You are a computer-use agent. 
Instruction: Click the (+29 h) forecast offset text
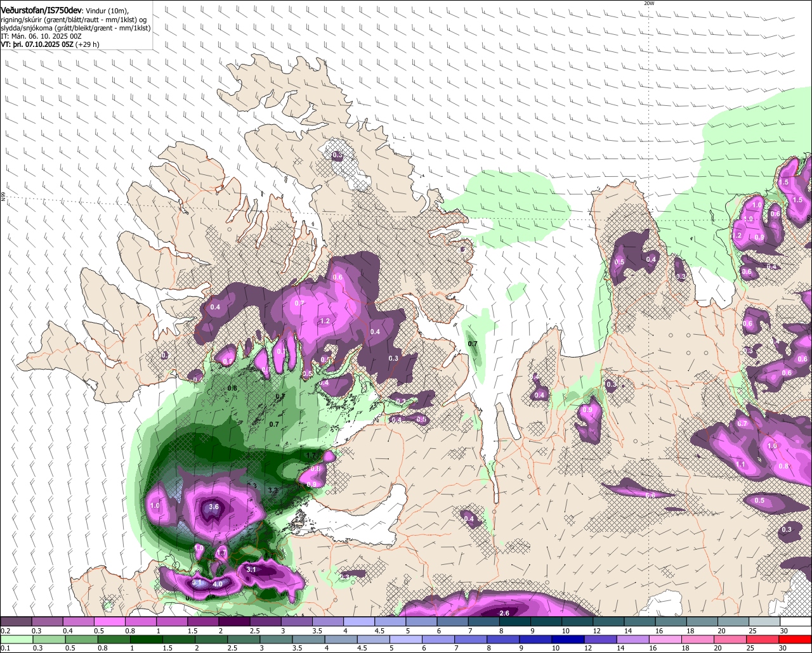click(x=88, y=45)
